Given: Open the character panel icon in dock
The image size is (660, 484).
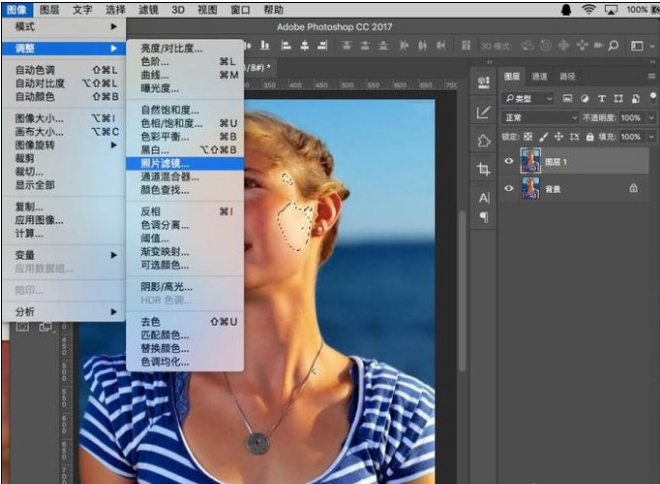Looking at the screenshot, I should (x=484, y=197).
